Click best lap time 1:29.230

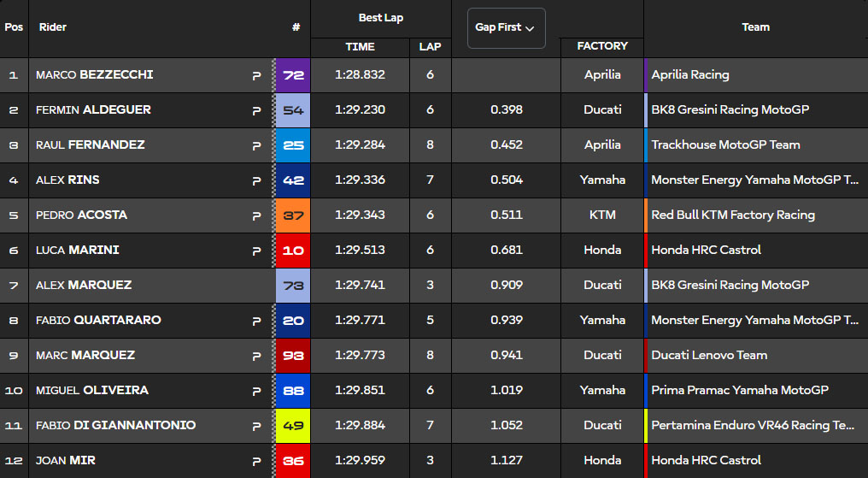360,109
